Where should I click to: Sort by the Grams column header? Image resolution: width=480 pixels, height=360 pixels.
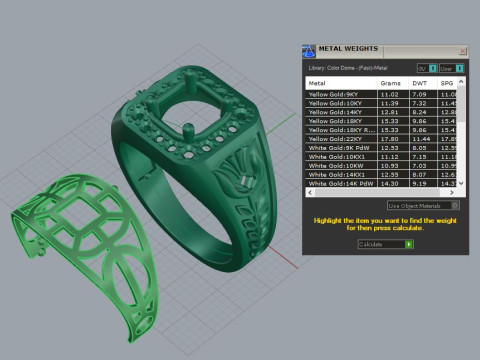393,83
